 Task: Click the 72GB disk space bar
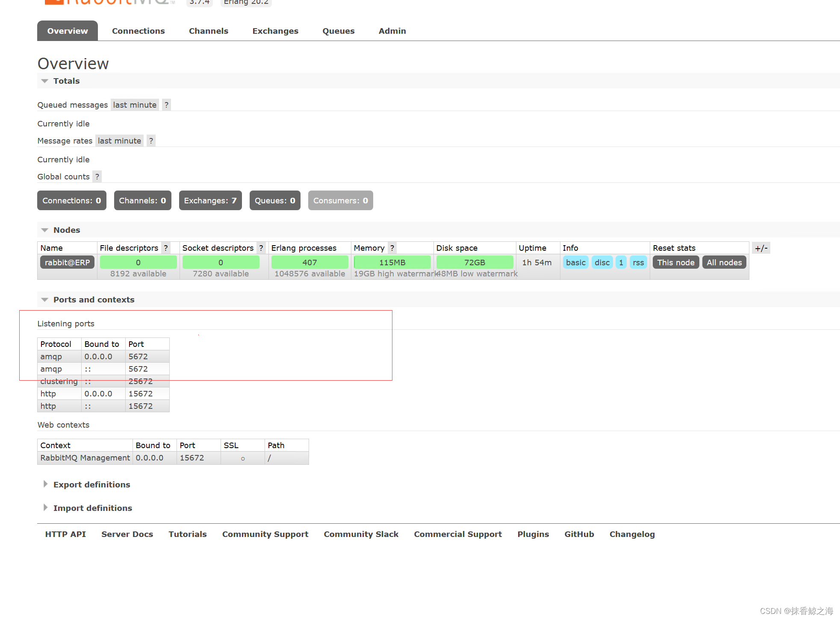pyautogui.click(x=475, y=263)
